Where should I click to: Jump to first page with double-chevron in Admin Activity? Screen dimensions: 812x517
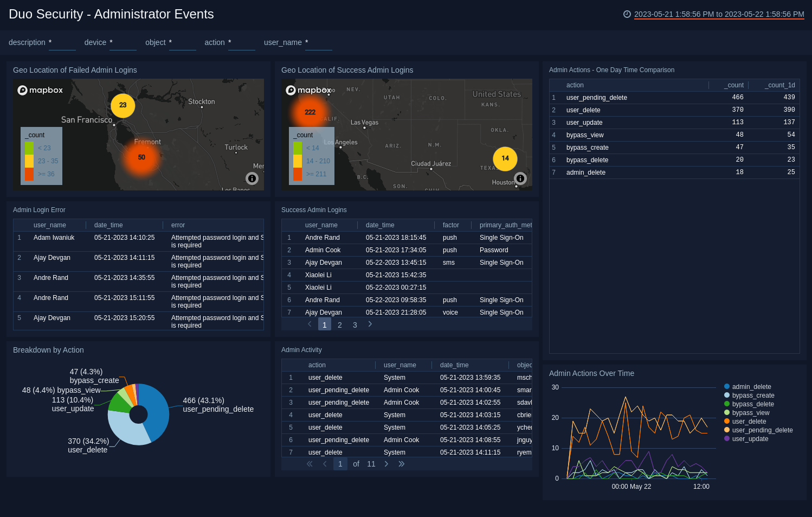[310, 464]
